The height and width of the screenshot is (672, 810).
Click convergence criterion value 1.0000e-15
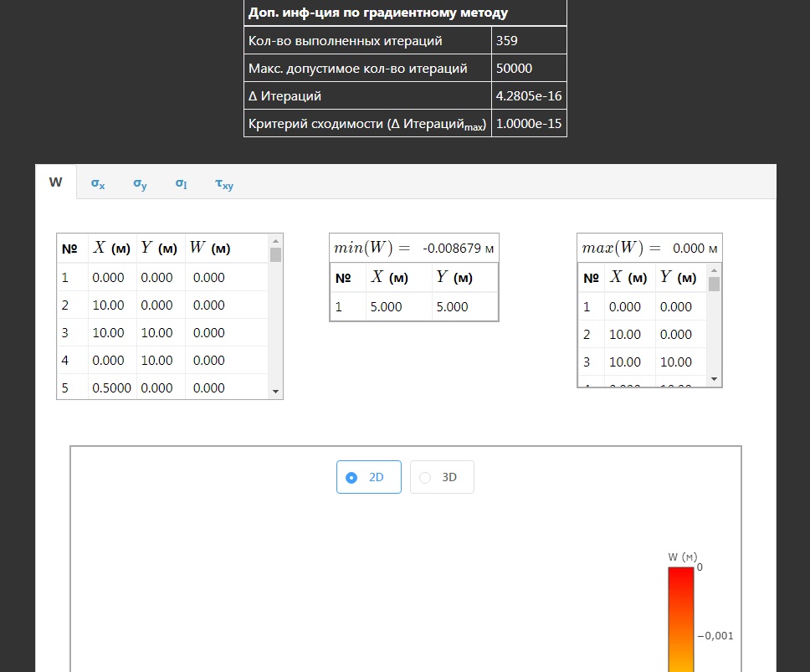pyautogui.click(x=528, y=123)
